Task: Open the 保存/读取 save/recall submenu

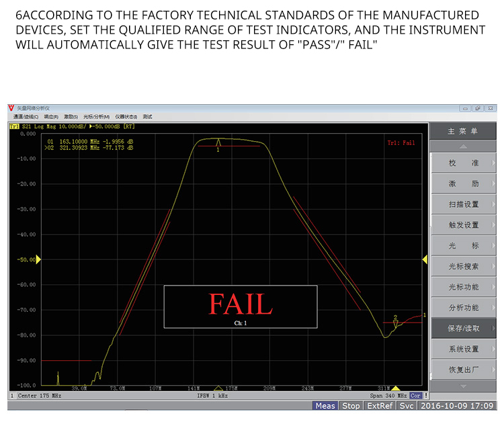Action: 464,329
